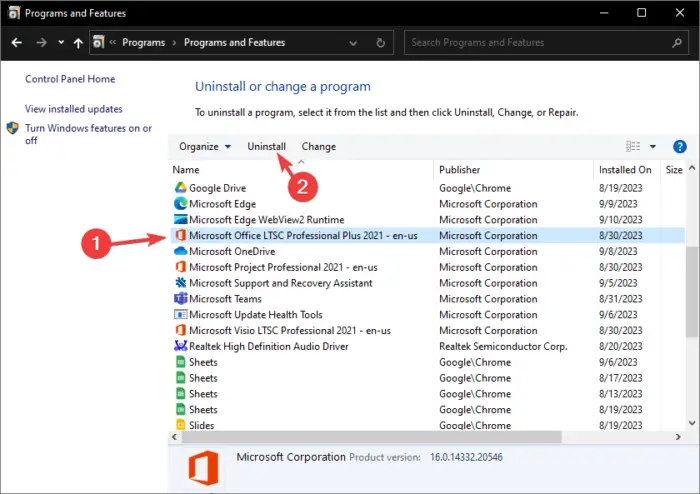This screenshot has height=494, width=700.
Task: Open the Control Panel Home link
Action: coord(70,79)
